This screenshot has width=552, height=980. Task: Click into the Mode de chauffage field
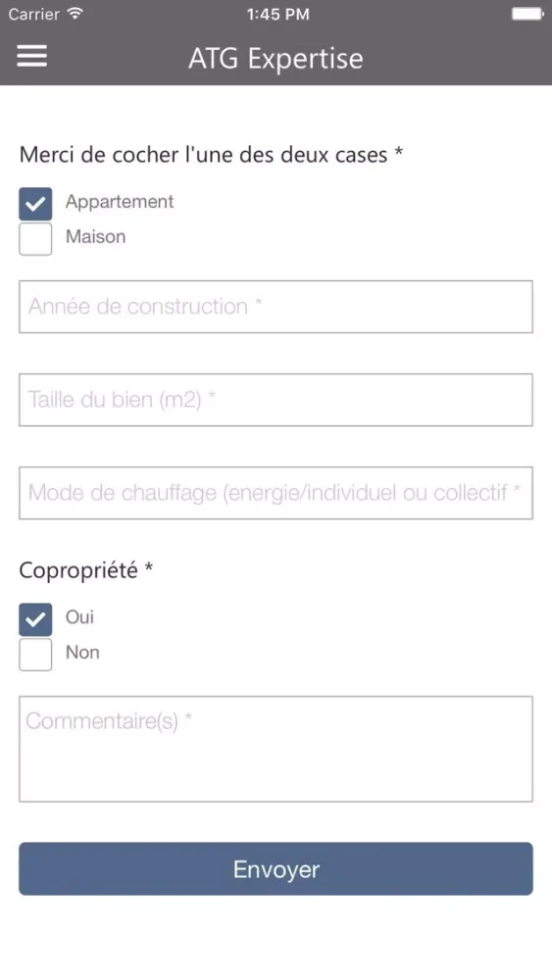click(276, 493)
